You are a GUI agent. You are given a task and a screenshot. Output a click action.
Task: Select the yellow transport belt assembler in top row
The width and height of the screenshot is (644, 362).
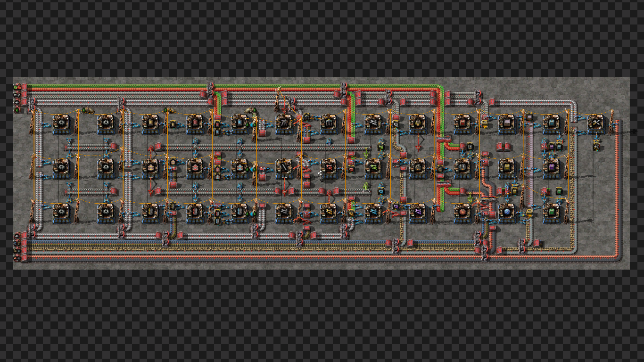tap(150, 123)
